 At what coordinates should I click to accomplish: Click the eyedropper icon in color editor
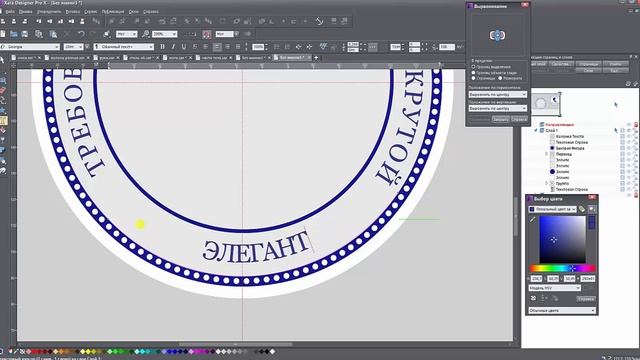click(532, 220)
